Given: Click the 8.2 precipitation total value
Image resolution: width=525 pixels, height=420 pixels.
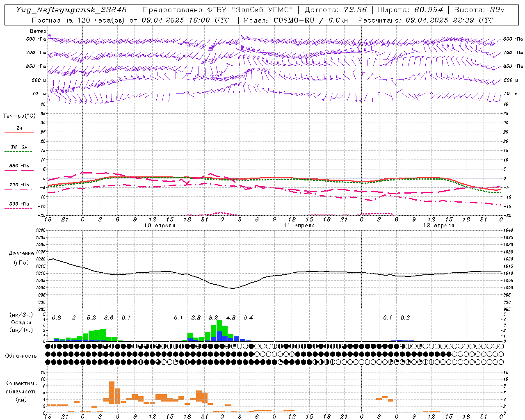Looking at the screenshot, I should click(x=213, y=317).
